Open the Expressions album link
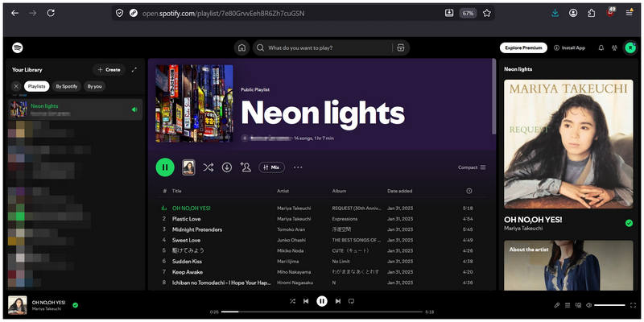This screenshot has height=322, width=644. point(345,218)
